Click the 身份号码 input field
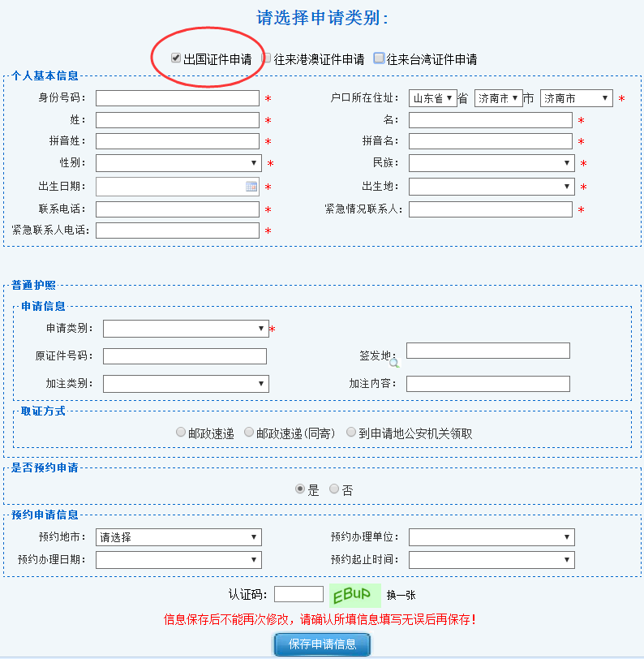Image resolution: width=644 pixels, height=659 pixels. (178, 98)
